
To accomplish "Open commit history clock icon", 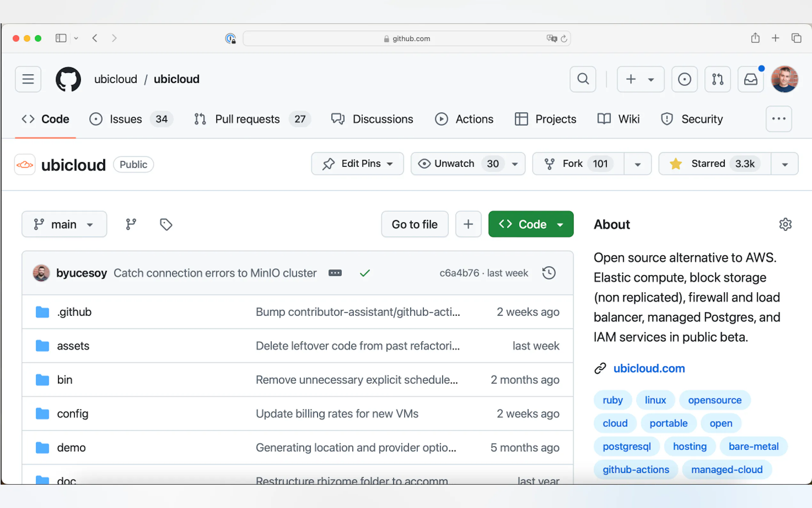I will (x=549, y=273).
